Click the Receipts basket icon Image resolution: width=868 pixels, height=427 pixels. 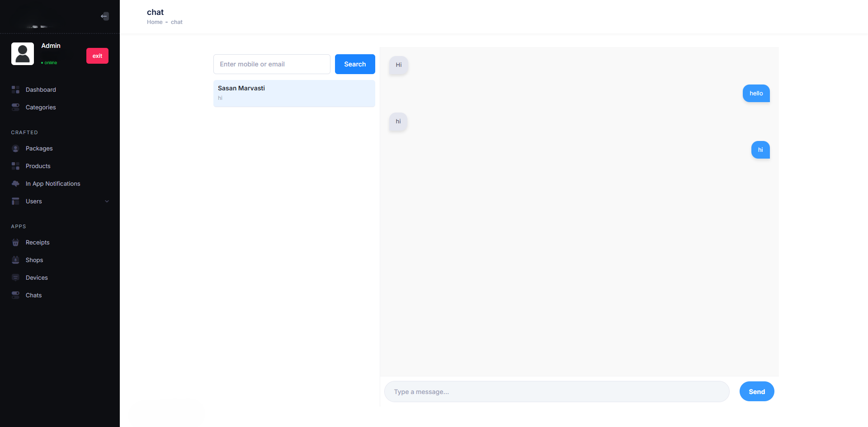15,243
